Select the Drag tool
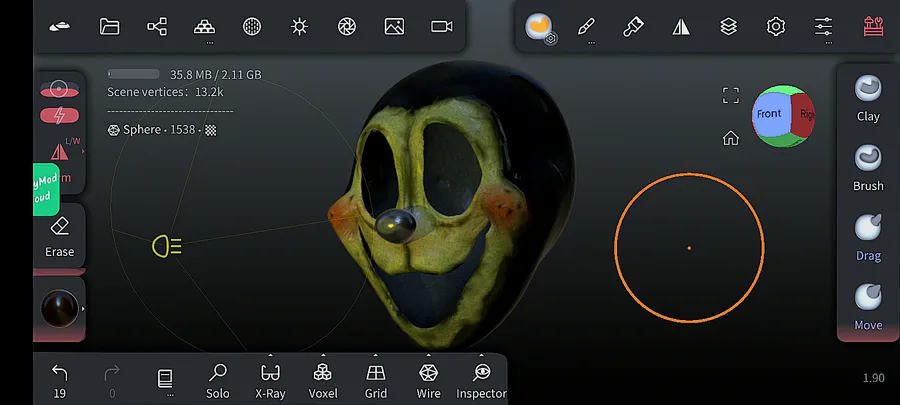 point(868,238)
